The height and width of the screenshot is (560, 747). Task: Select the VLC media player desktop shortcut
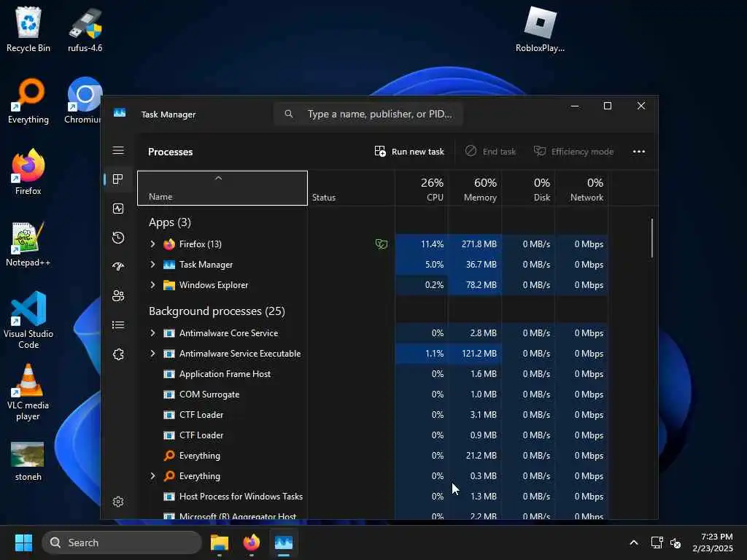coord(28,392)
